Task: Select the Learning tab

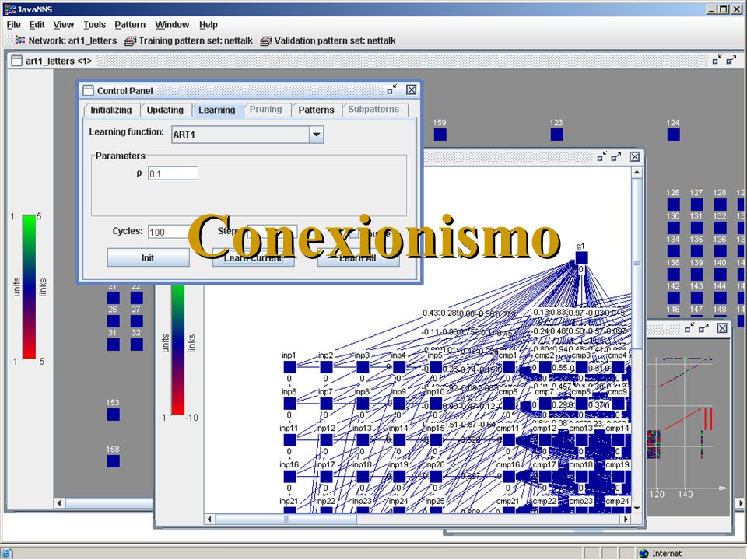Action: 217,110
